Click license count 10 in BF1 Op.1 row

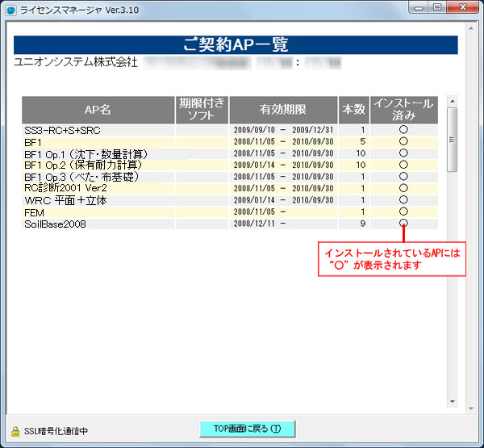click(361, 153)
